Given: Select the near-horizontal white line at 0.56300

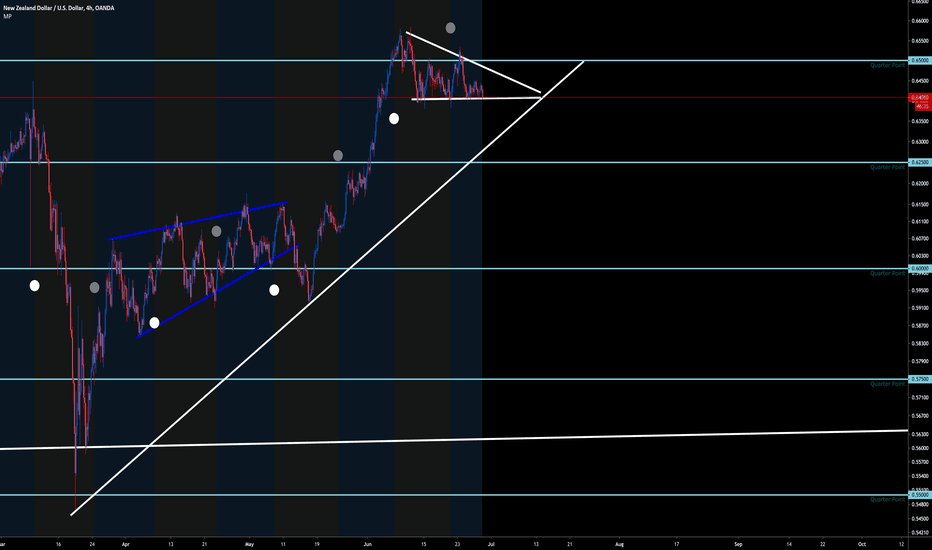Looking at the screenshot, I should [454, 439].
